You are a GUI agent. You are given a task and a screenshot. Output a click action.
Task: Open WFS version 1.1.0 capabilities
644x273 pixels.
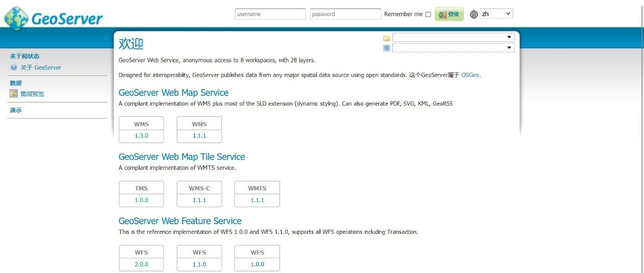tap(199, 264)
